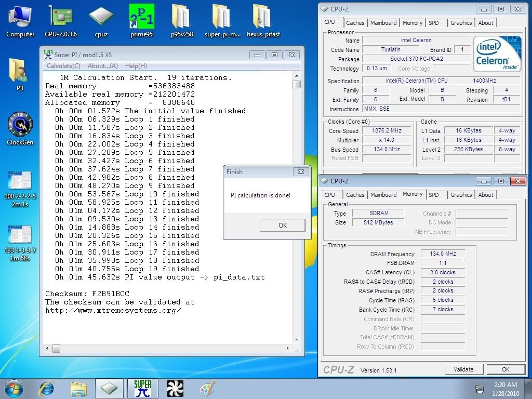Open the fan utility taskbar icon
532x399 pixels.
(x=175, y=389)
